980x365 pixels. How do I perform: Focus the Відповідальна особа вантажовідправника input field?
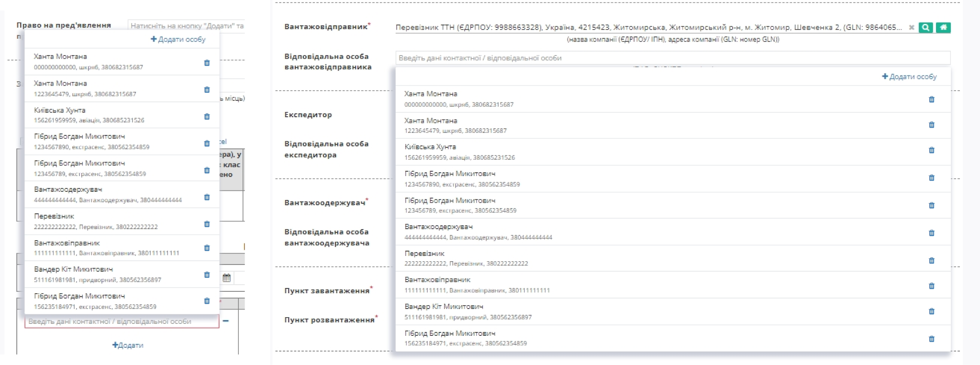673,58
